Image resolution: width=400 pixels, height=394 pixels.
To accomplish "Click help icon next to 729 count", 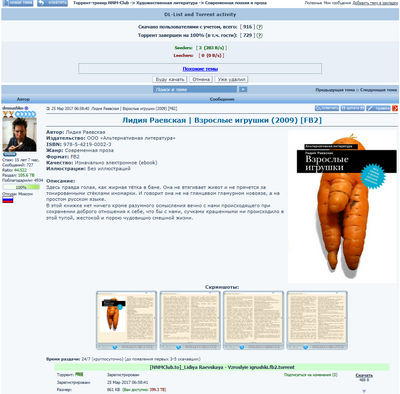I will pos(260,35).
